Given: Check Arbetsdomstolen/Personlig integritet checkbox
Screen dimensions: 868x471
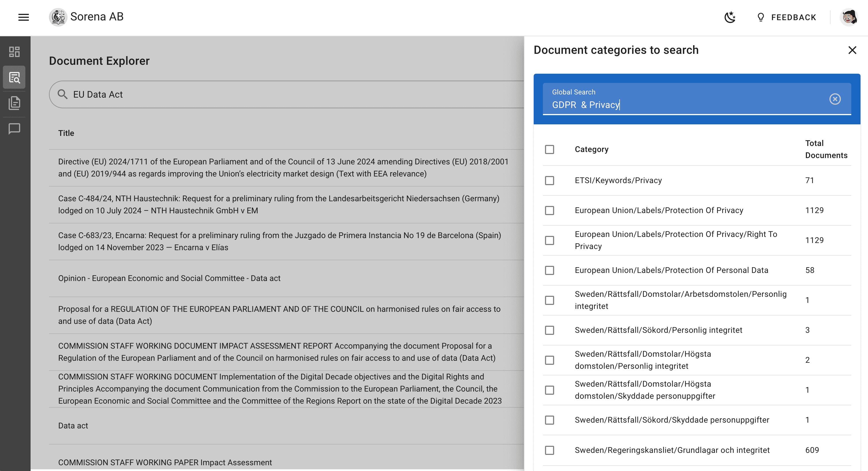Looking at the screenshot, I should tap(550, 300).
